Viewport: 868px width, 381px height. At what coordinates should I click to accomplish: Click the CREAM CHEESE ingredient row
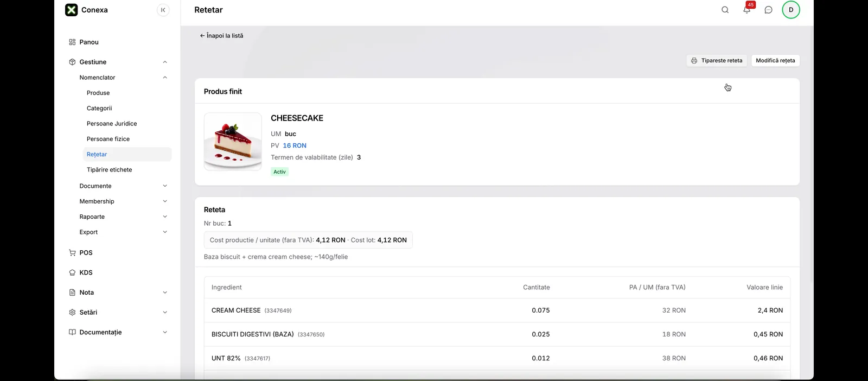coord(497,310)
